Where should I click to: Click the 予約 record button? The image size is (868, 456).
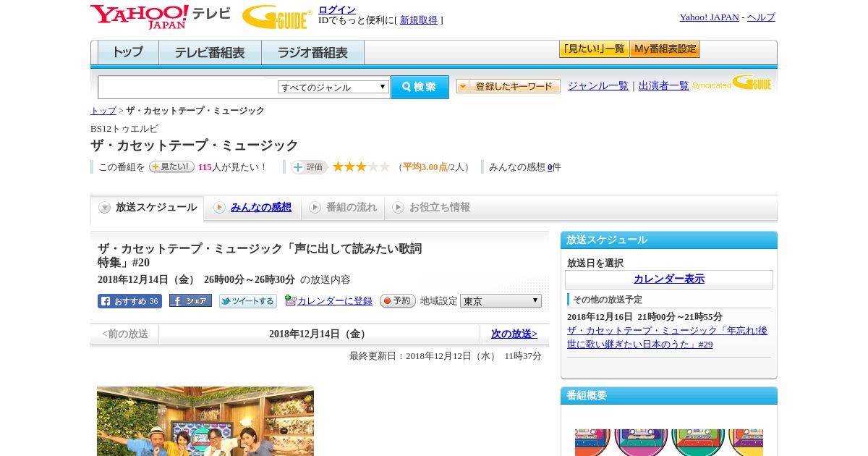(398, 300)
